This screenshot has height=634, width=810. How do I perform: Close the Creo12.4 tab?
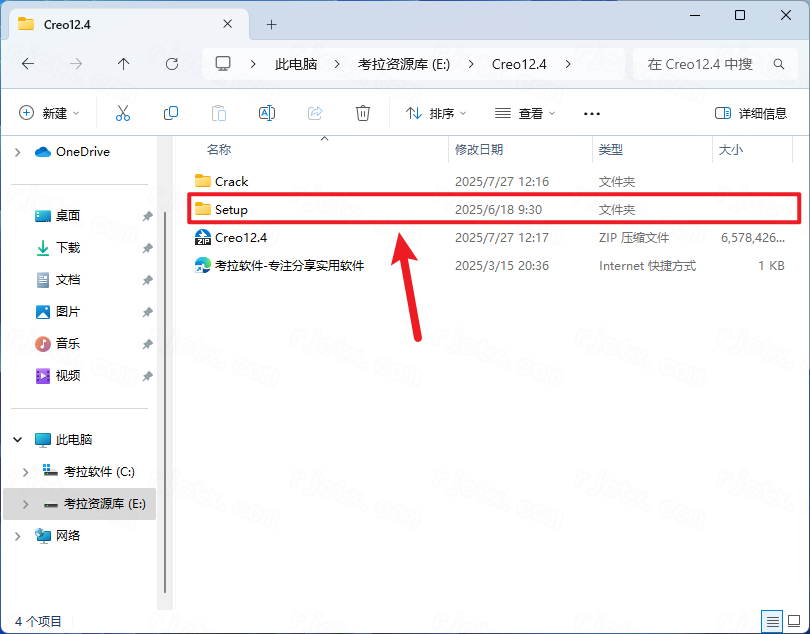(x=227, y=24)
